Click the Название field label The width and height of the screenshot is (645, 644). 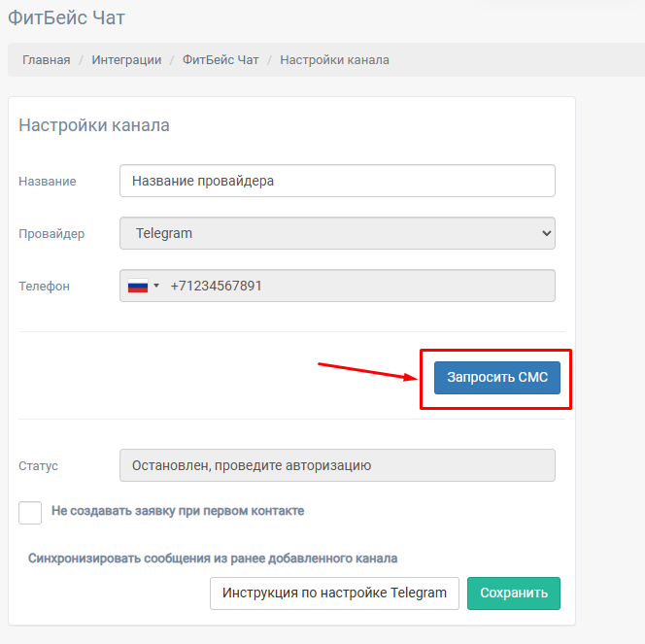48,182
